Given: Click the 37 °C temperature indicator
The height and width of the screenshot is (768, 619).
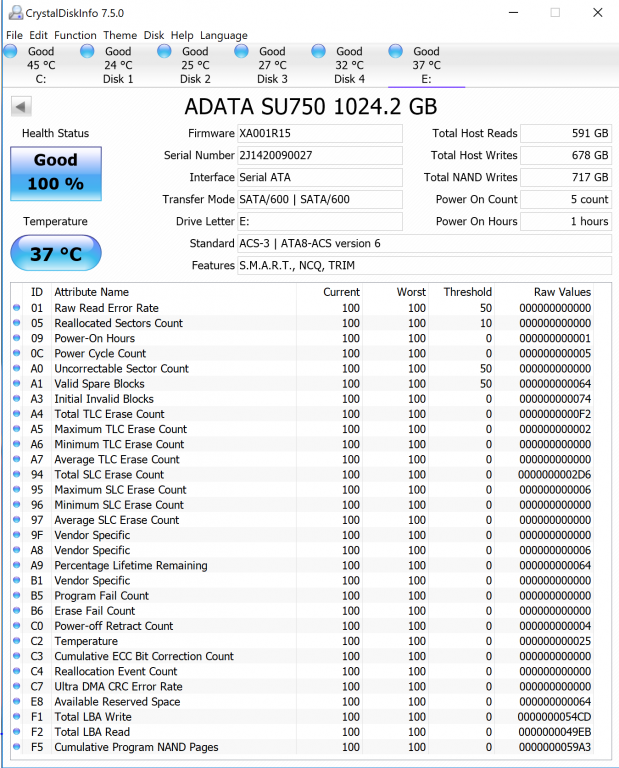Looking at the screenshot, I should pyautogui.click(x=55, y=254).
